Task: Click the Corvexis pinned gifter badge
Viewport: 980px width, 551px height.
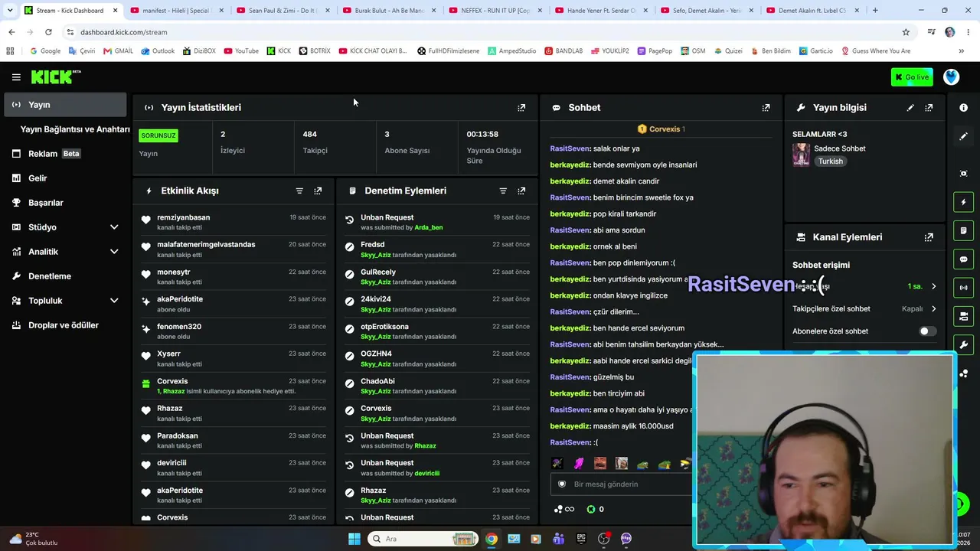Action: tap(661, 129)
